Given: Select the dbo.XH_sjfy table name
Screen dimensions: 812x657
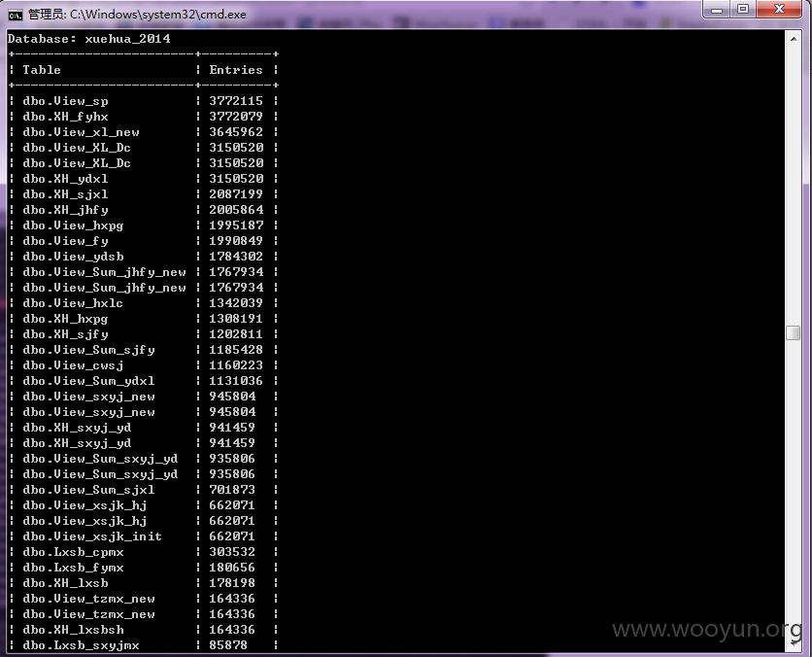Looking at the screenshot, I should pyautogui.click(x=65, y=334).
